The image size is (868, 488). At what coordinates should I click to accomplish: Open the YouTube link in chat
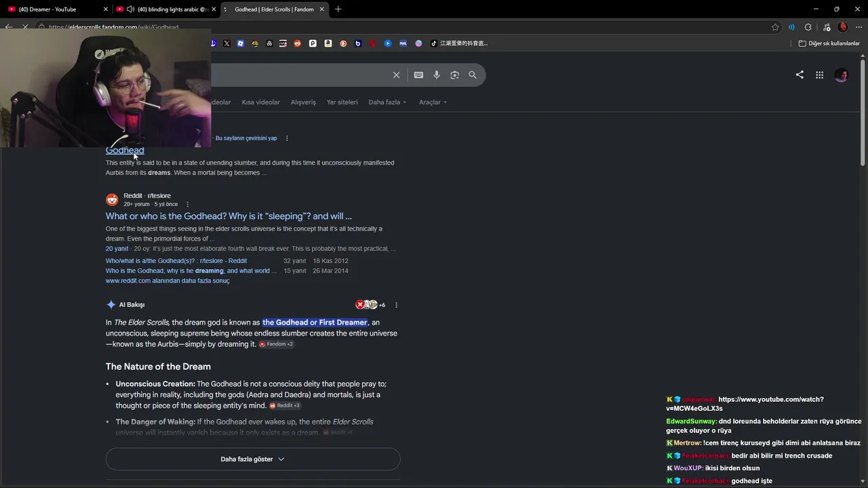(745, 404)
